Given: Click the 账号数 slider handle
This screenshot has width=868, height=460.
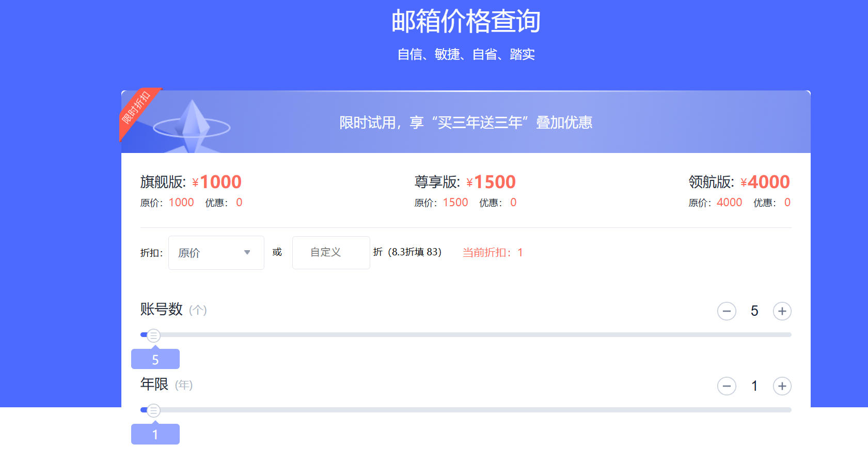Looking at the screenshot, I should 153,335.
